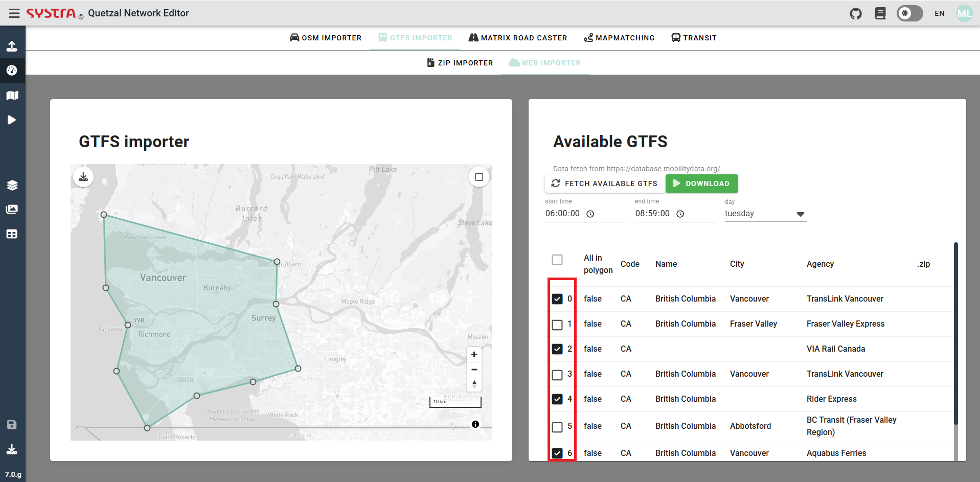Click the save disk icon in sidebar
980x482 pixels.
[12, 424]
